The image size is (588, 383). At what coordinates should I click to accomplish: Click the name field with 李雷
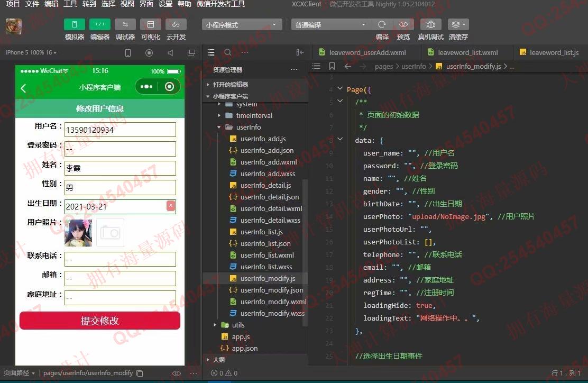120,168
